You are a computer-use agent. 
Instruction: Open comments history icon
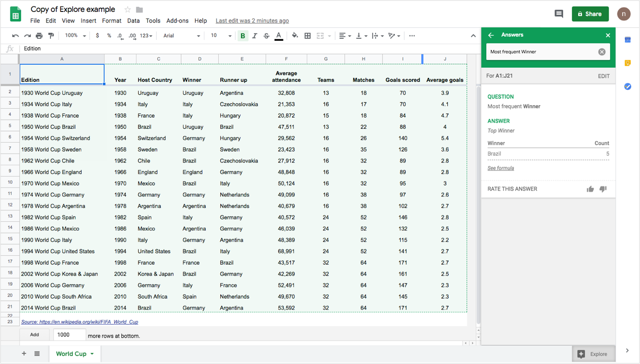click(x=559, y=14)
